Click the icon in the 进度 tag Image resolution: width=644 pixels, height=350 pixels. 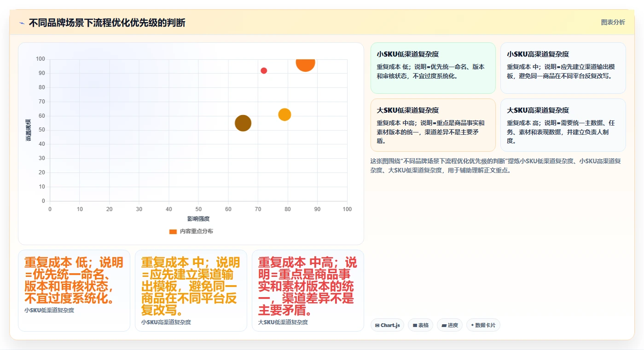pyautogui.click(x=444, y=325)
